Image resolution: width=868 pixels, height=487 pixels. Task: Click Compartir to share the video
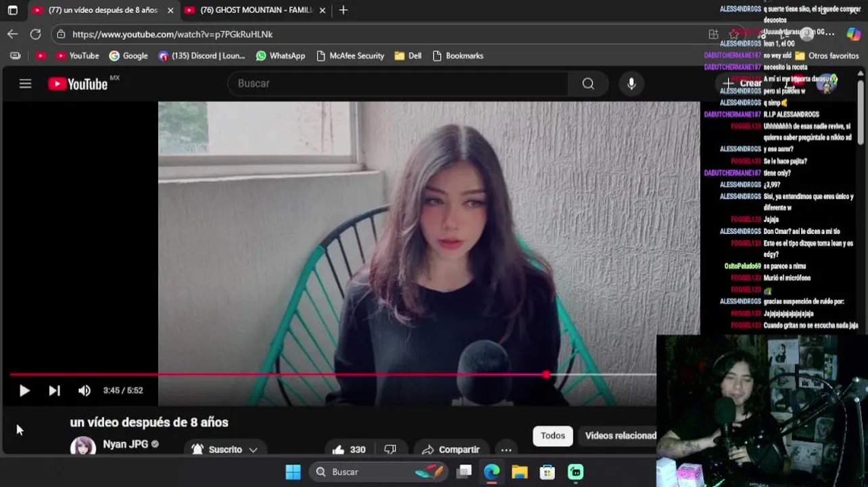(450, 449)
